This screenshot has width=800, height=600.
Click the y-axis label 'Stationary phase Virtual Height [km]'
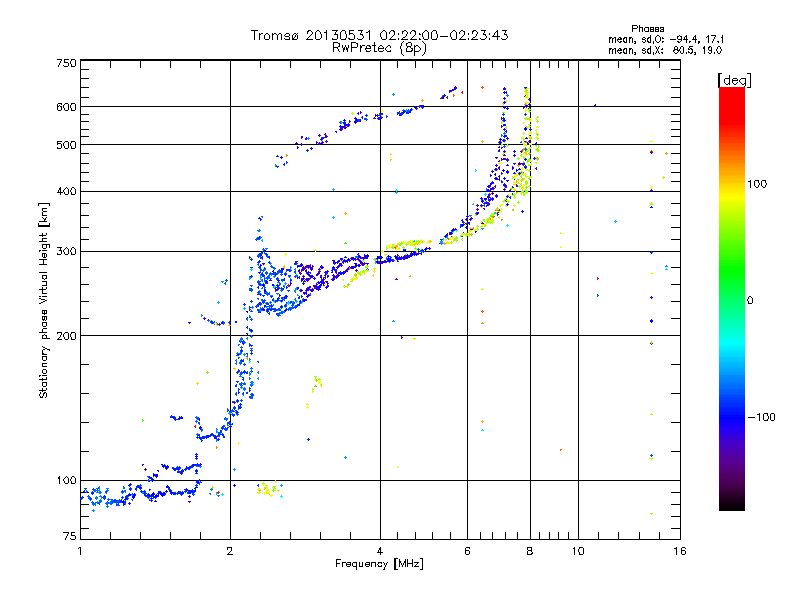pos(43,300)
